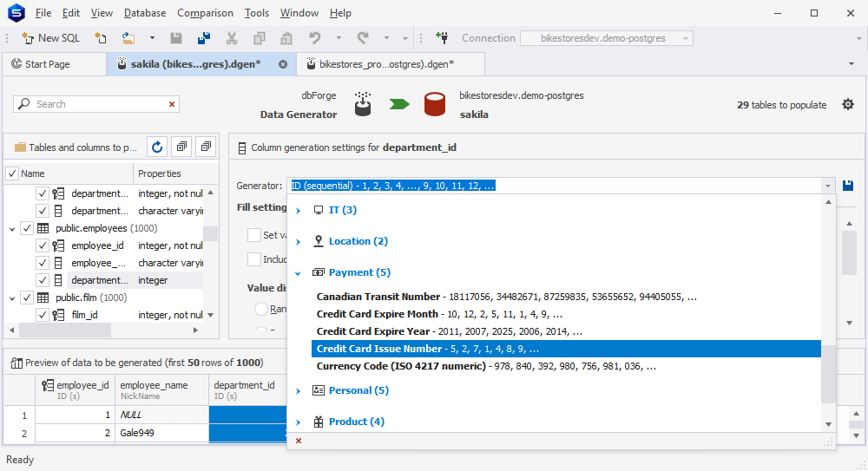Select the Random value distribution radio button
Image resolution: width=868 pixels, height=471 pixels.
(261, 309)
